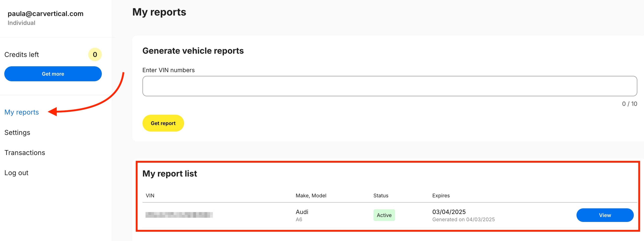Image resolution: width=644 pixels, height=241 pixels.
Task: Click the Make, Model column header
Action: (311, 196)
